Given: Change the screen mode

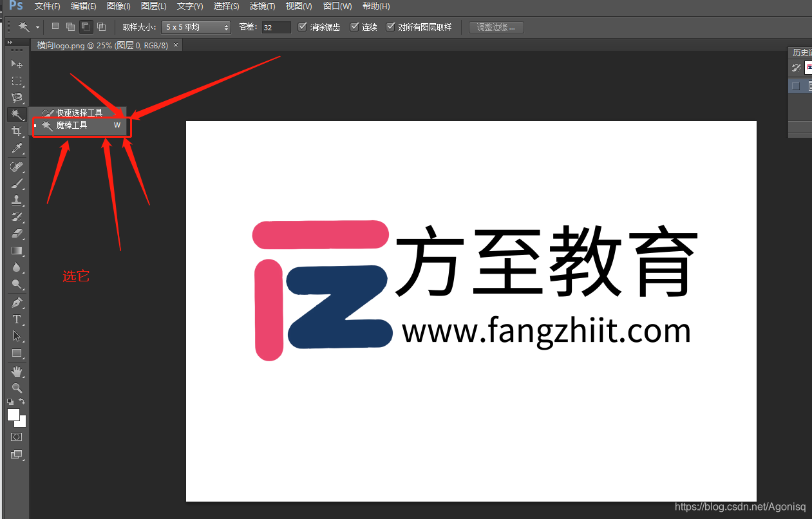Looking at the screenshot, I should point(17,454).
